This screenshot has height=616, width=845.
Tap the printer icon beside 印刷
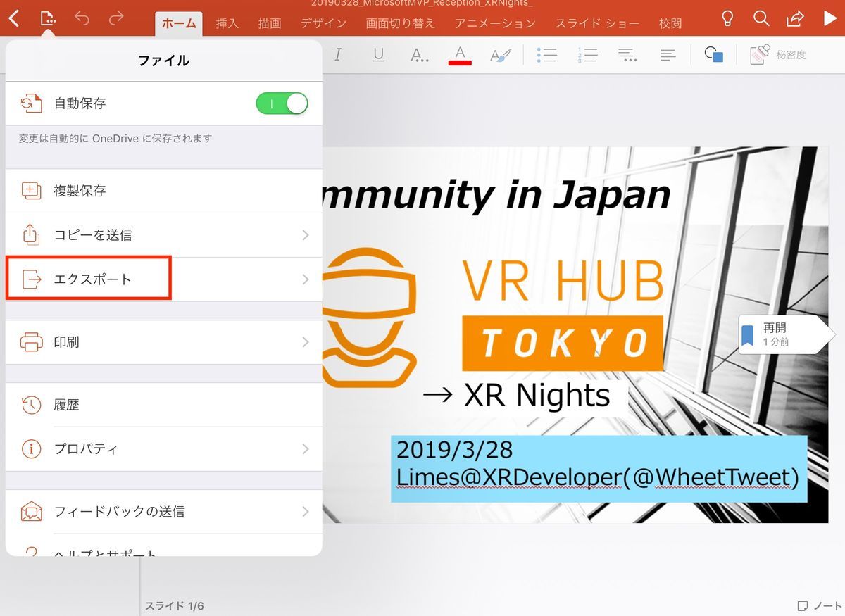point(32,342)
